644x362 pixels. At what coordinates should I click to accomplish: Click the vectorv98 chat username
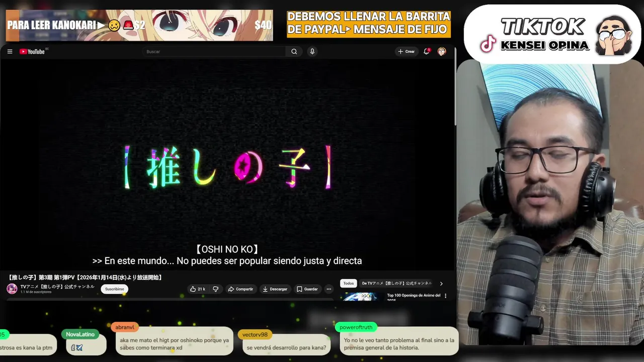pos(255,334)
